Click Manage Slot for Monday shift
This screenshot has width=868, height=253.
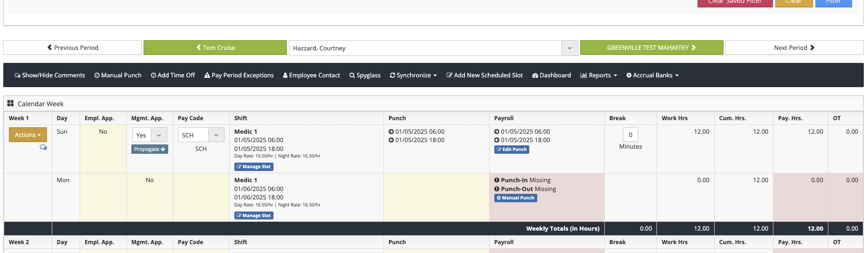point(253,216)
